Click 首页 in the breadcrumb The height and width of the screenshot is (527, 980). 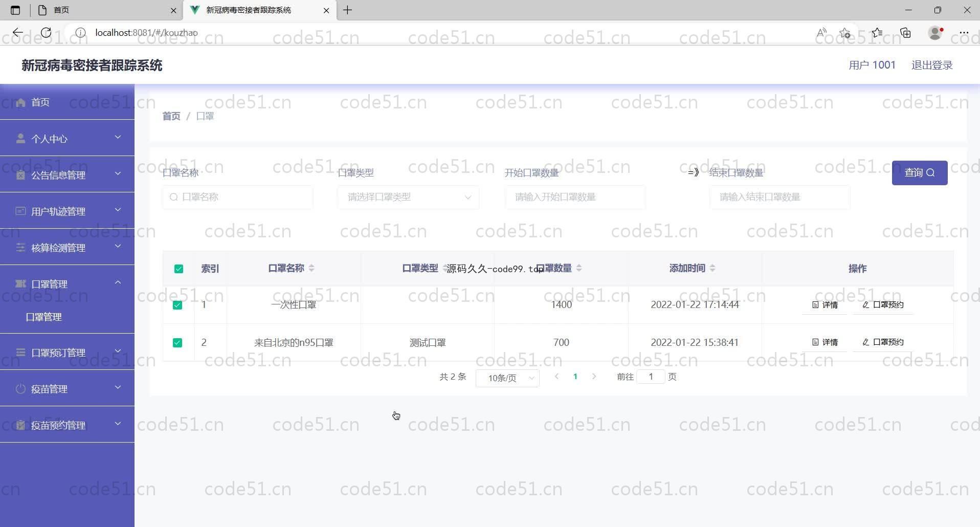(171, 116)
